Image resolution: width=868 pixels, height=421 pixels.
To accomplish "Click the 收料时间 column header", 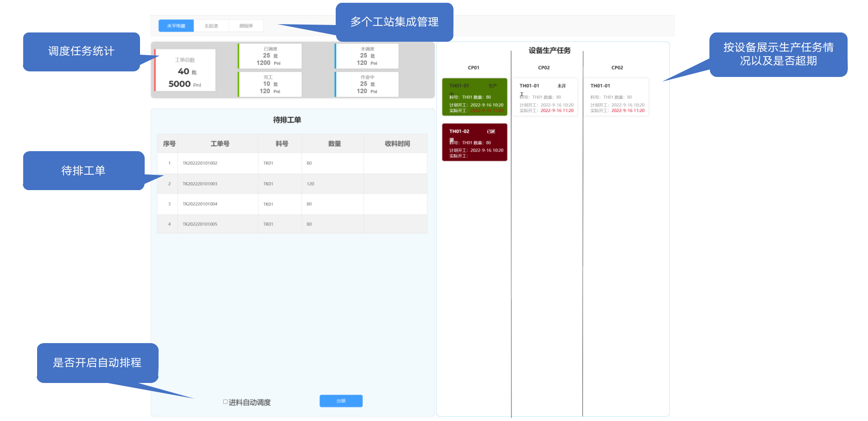I will click(397, 144).
